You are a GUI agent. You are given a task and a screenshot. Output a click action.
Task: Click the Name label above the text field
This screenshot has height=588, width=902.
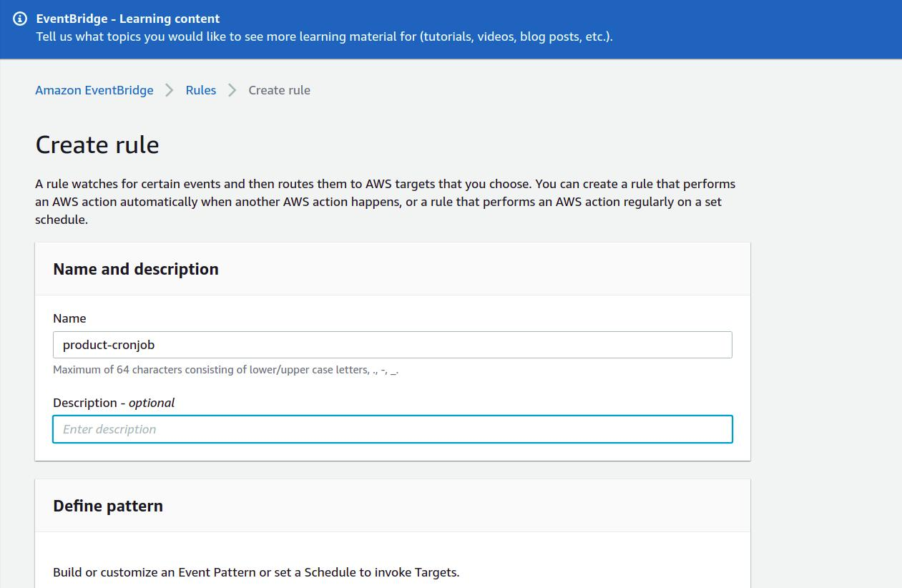[69, 318]
